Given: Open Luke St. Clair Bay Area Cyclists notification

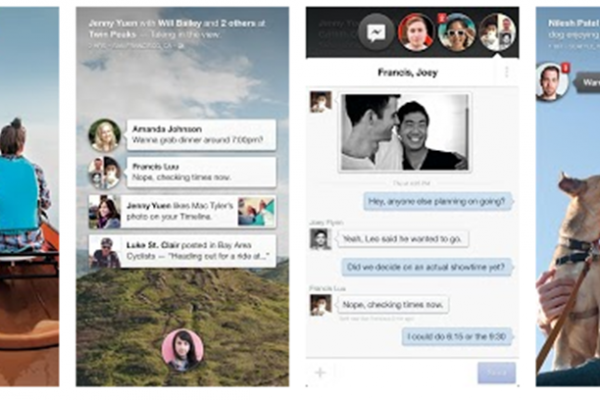Looking at the screenshot, I should [x=182, y=251].
